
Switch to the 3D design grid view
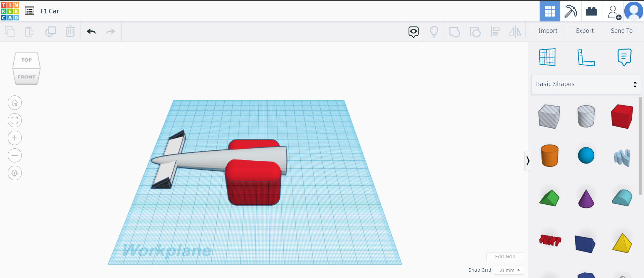coord(550,11)
